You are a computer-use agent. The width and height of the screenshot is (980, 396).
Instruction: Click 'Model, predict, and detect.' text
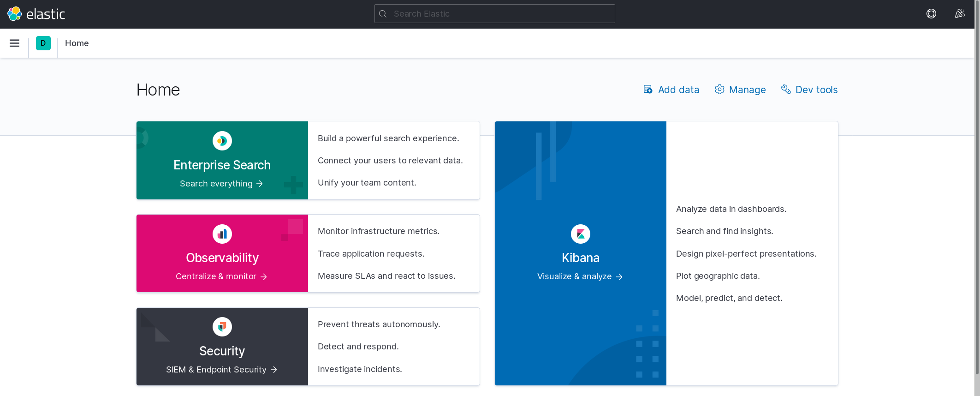click(729, 298)
